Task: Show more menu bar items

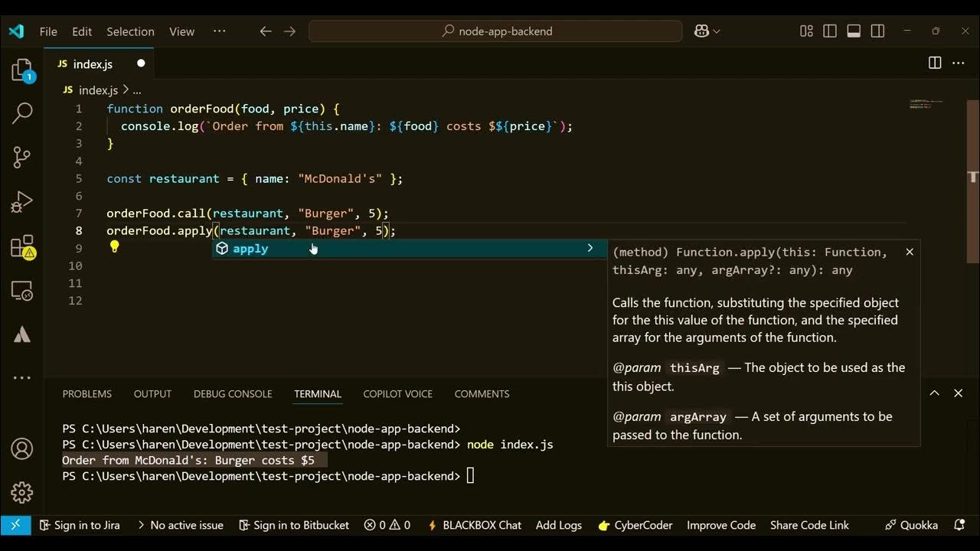Action: [x=219, y=31]
